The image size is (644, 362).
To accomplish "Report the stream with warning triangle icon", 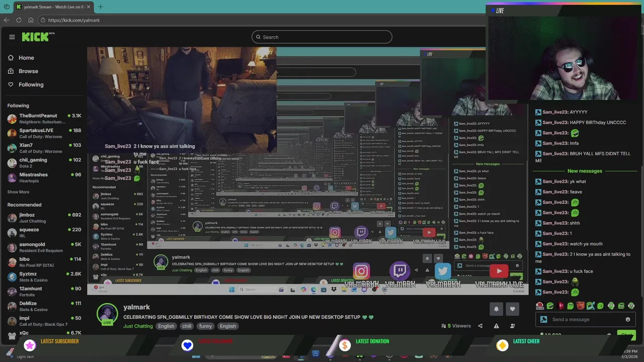I will (x=496, y=326).
